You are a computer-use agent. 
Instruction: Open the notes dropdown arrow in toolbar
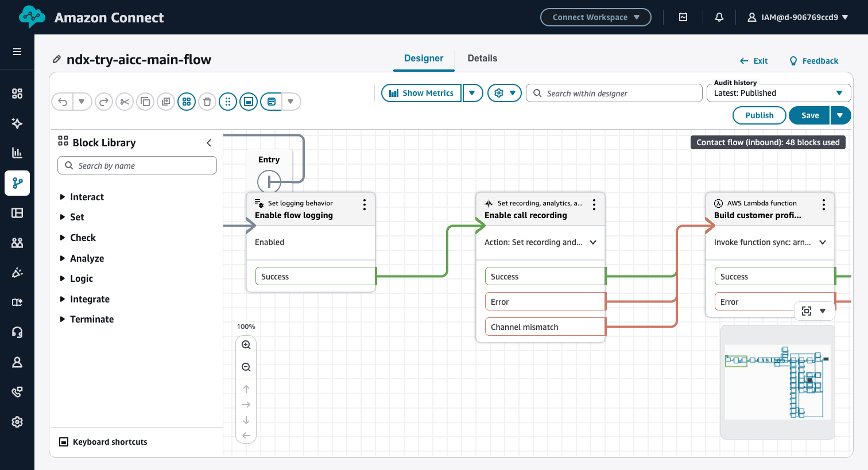pyautogui.click(x=291, y=102)
